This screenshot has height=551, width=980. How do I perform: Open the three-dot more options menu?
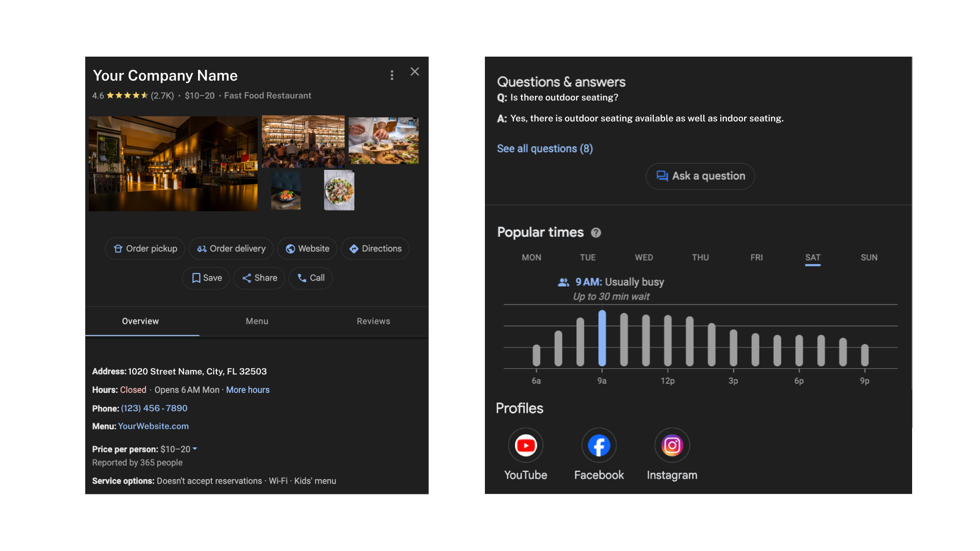pyautogui.click(x=391, y=76)
